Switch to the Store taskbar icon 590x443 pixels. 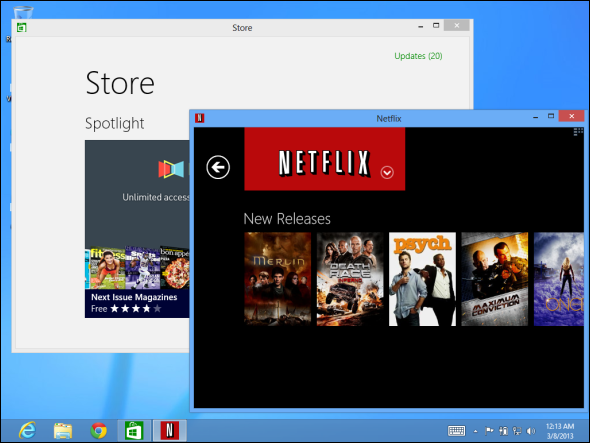coord(134,431)
